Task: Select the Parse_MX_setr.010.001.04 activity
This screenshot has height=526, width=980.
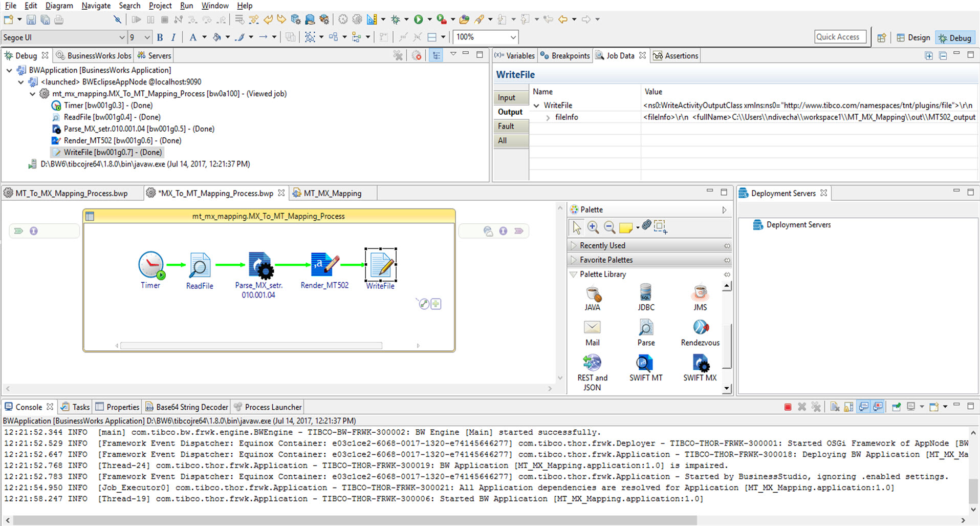Action: pos(260,265)
